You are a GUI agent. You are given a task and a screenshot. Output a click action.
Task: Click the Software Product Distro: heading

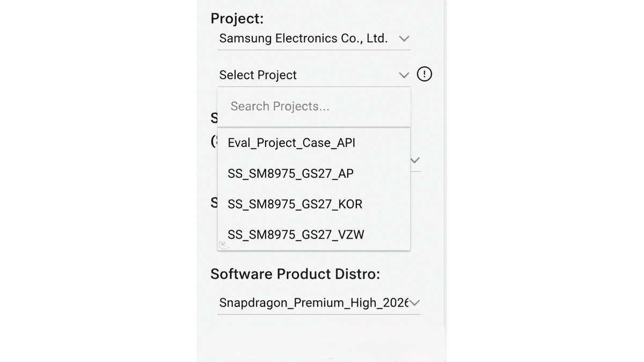[x=295, y=274]
